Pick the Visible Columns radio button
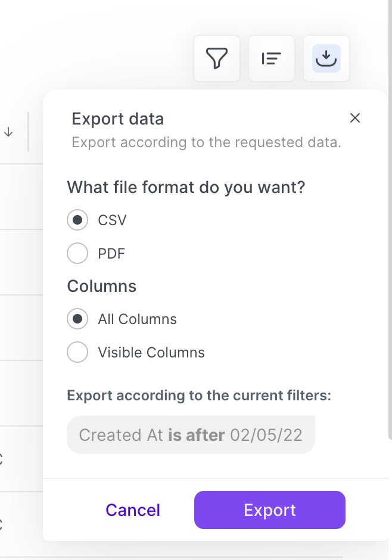This screenshot has width=392, height=560. point(77,353)
